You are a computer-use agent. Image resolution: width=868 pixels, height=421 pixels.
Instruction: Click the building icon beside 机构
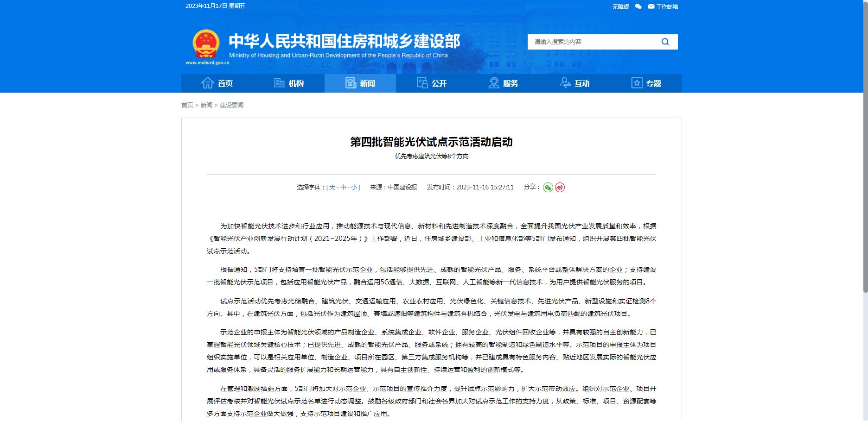(x=279, y=83)
